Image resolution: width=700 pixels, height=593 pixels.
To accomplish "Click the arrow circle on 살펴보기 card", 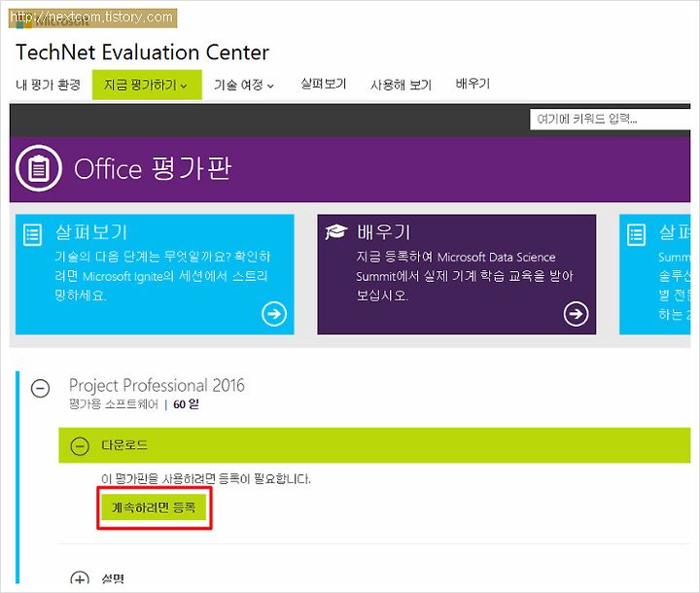I will tap(274, 314).
